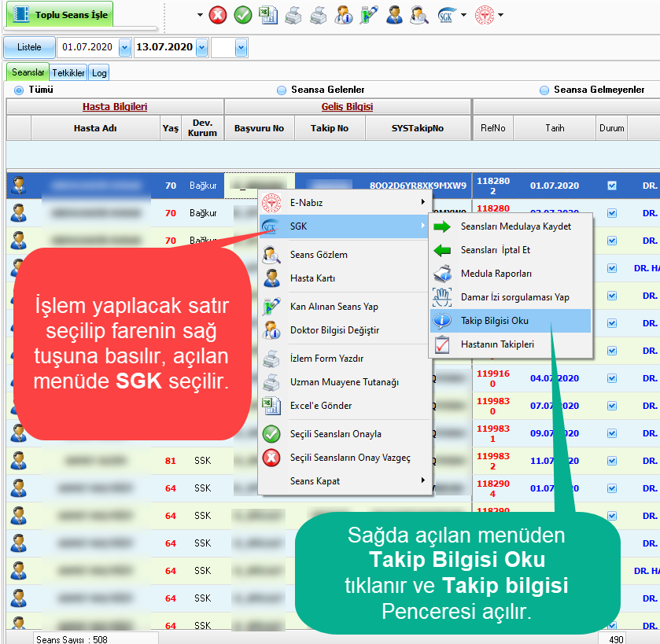Open the small dropdown arrow before red X icon

coord(200,15)
